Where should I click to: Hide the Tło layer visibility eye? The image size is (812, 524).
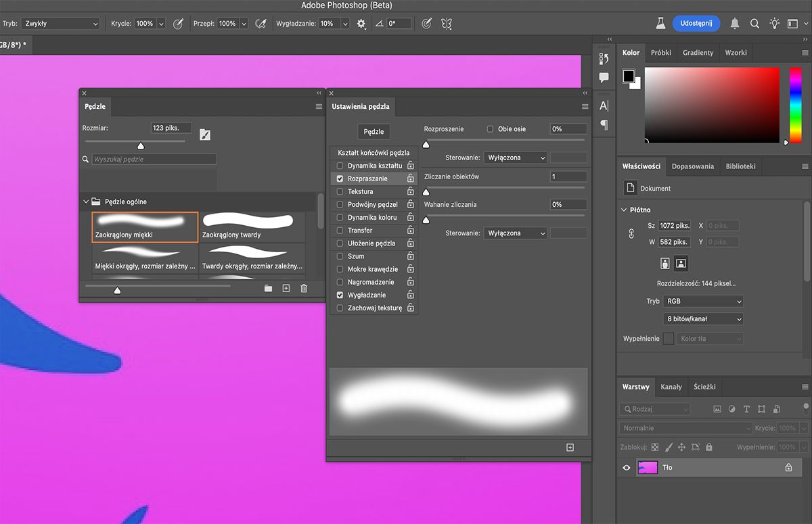[x=627, y=467]
